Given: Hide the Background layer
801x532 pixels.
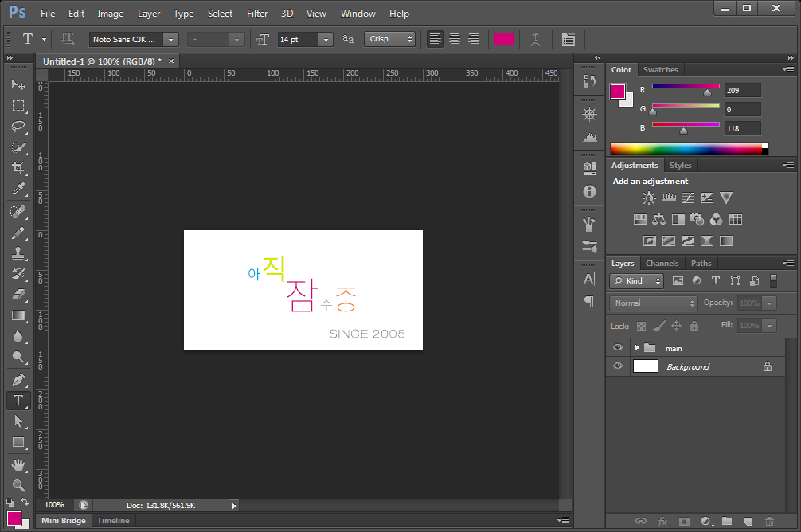Looking at the screenshot, I should point(617,366).
